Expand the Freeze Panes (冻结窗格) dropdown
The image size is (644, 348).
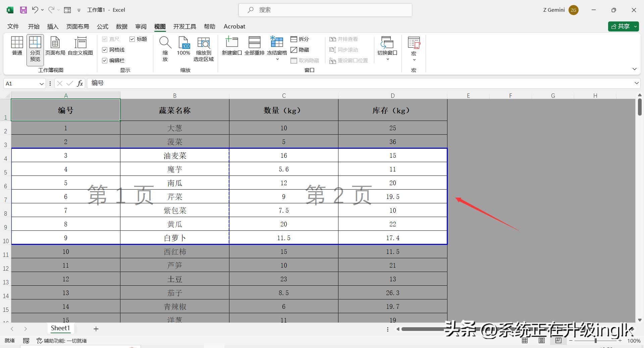click(277, 59)
